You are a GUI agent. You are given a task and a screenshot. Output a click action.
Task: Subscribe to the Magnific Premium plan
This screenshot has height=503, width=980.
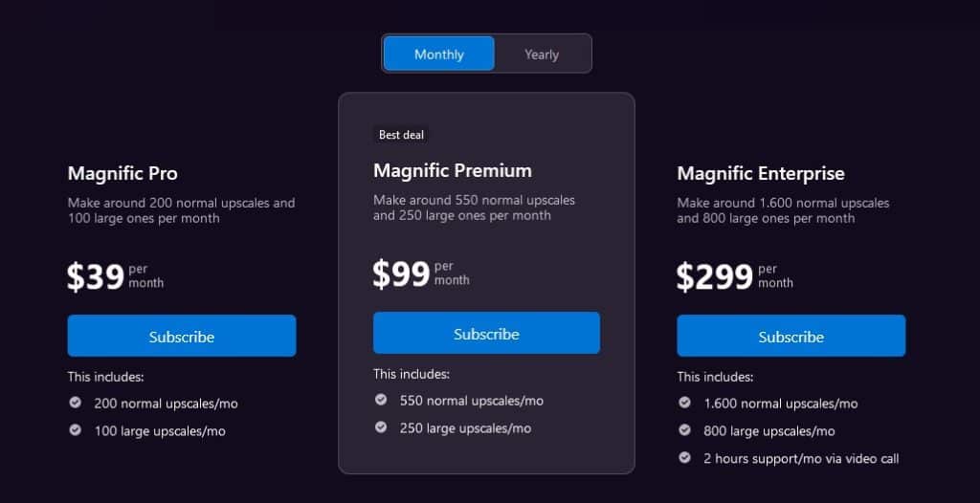486,334
